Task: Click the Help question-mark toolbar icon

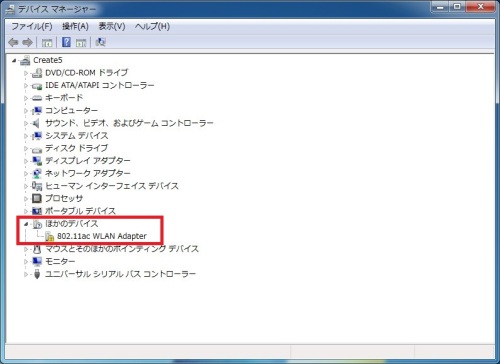Action: 66,42
